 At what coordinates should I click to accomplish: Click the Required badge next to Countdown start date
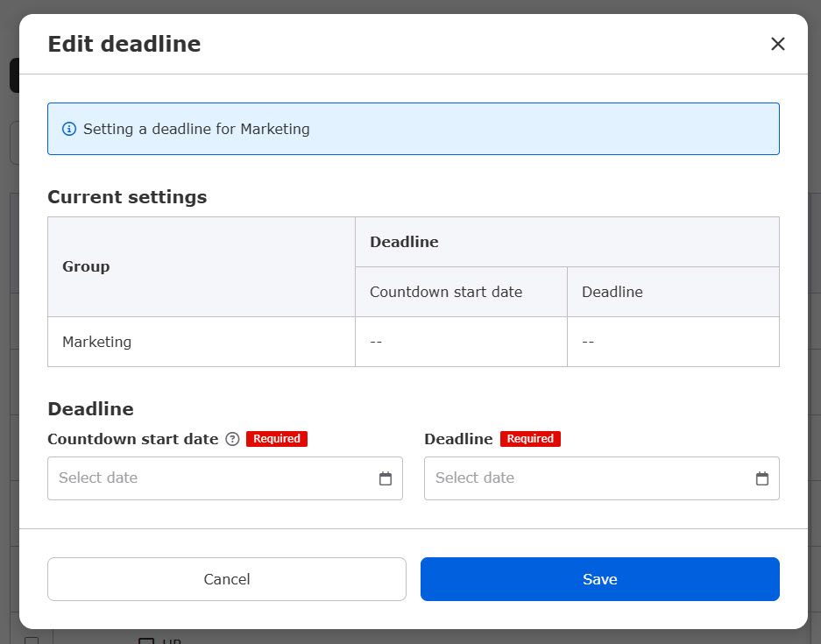click(x=276, y=439)
